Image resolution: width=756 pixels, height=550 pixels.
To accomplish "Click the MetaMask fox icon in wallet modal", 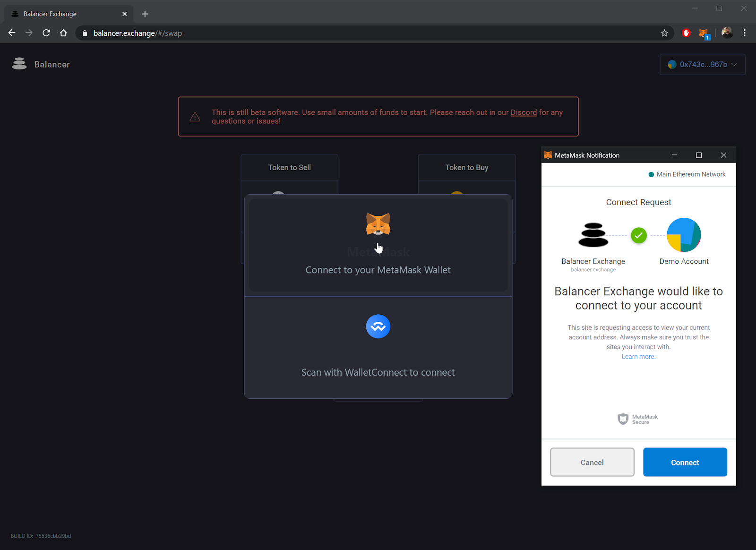I will tap(378, 224).
